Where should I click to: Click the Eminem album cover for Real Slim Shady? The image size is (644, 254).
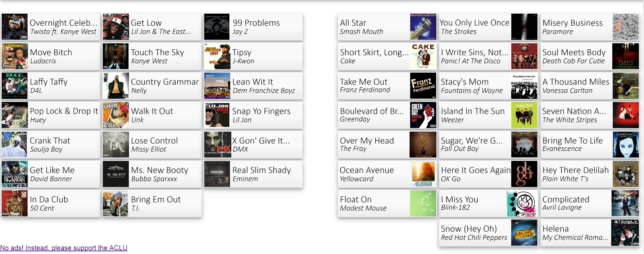[217, 174]
